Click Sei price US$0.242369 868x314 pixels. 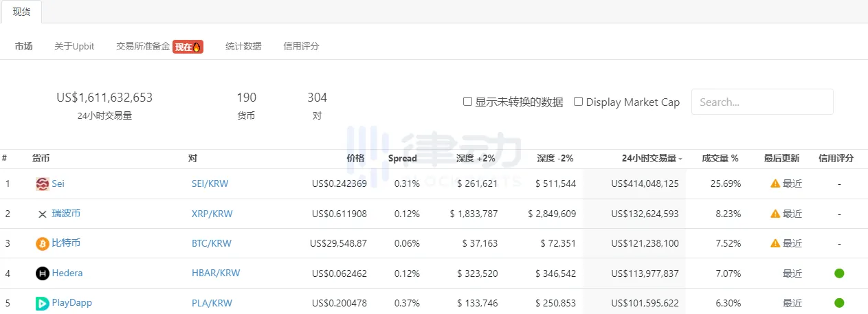coord(339,184)
